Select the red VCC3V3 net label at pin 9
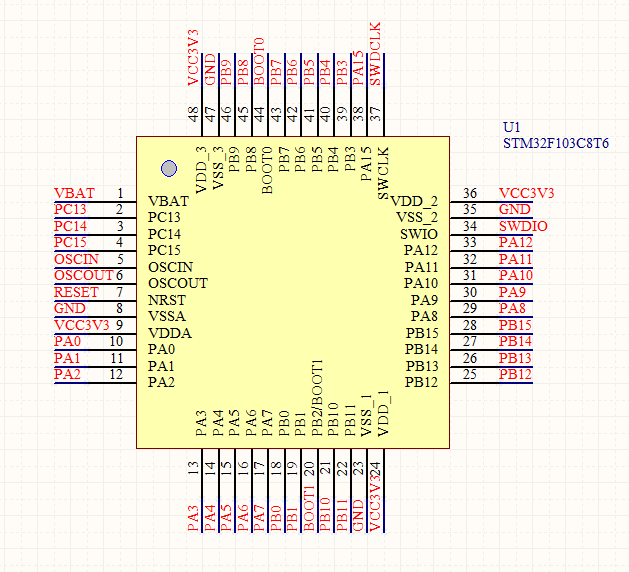Screen dimensions: 629x572 pyautogui.click(x=81, y=325)
